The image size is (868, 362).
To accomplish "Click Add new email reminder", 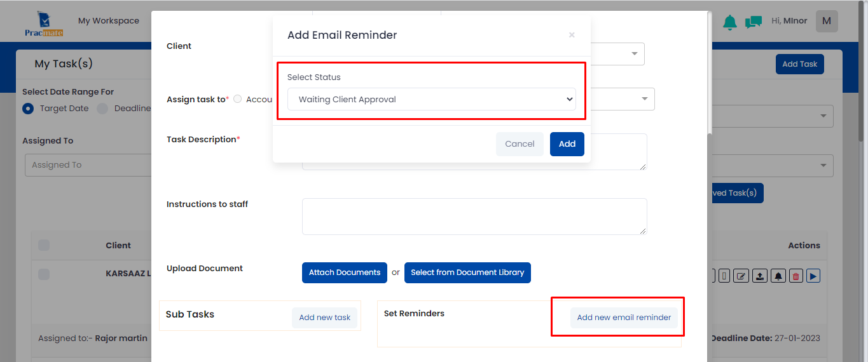I will (624, 318).
